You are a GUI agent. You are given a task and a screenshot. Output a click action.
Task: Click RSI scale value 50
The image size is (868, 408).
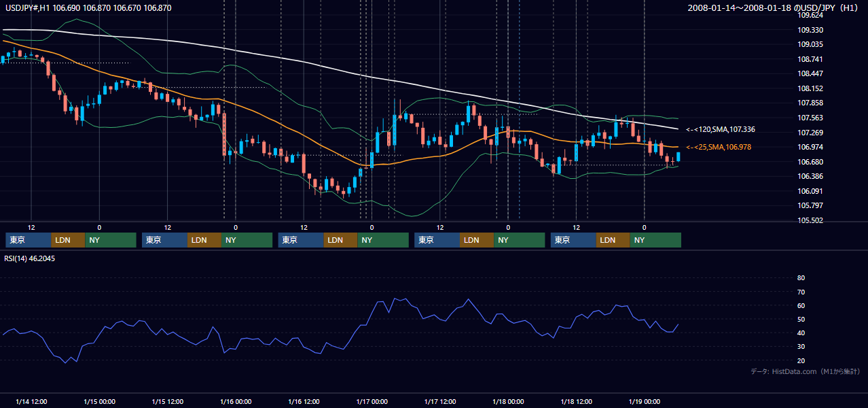tap(801, 319)
